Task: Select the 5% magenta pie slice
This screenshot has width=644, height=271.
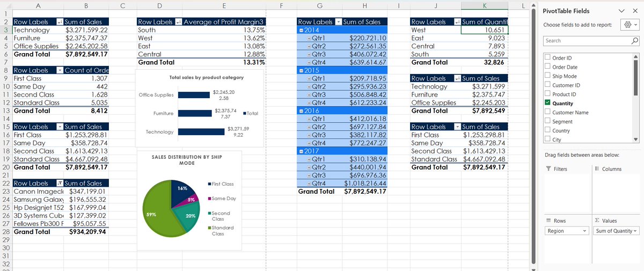Action: click(x=192, y=201)
